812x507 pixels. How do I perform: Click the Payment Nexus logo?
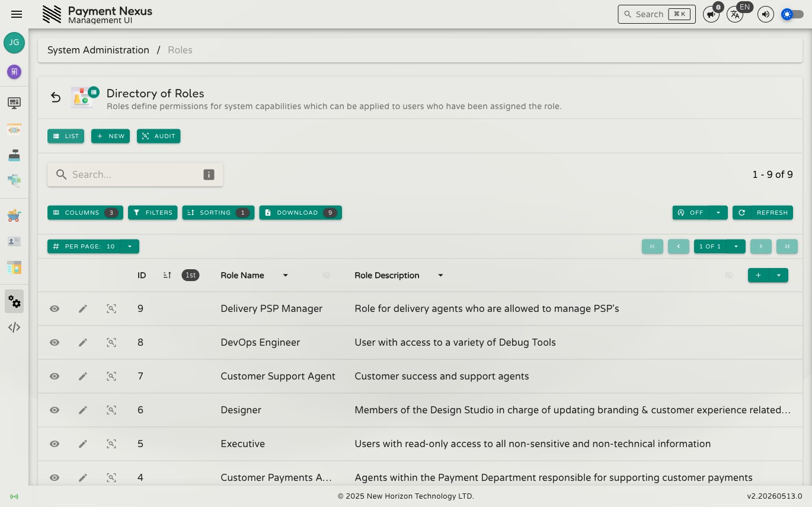coord(52,14)
